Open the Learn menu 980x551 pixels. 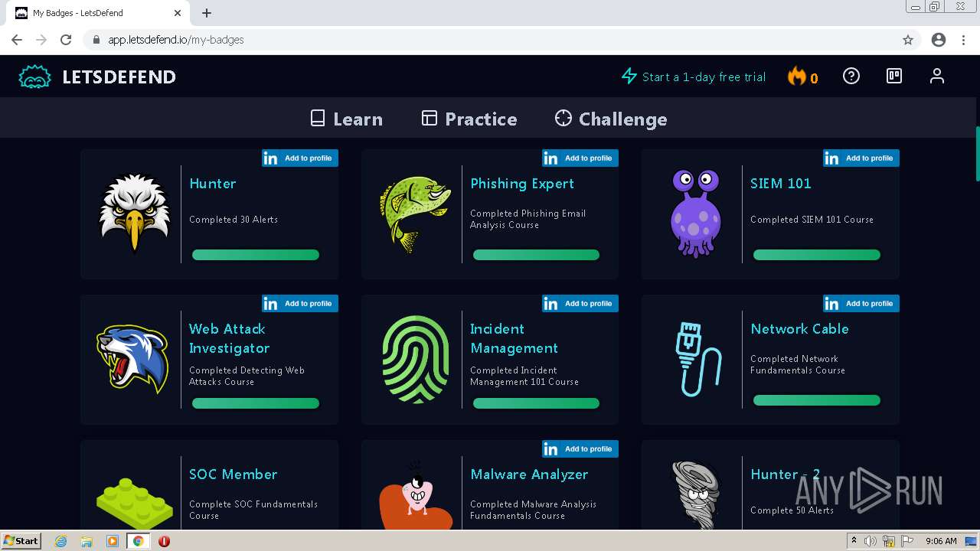point(346,119)
